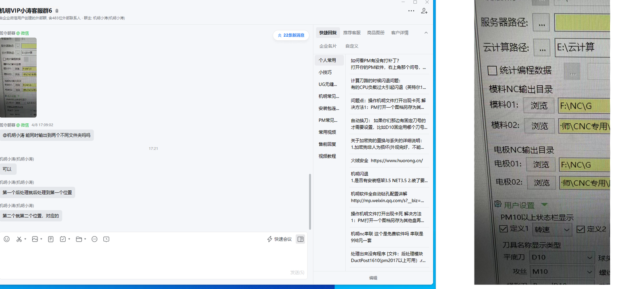The height and width of the screenshot is (289, 644).
Task: Collapse the quick reply panel chevron
Action: 426,33
